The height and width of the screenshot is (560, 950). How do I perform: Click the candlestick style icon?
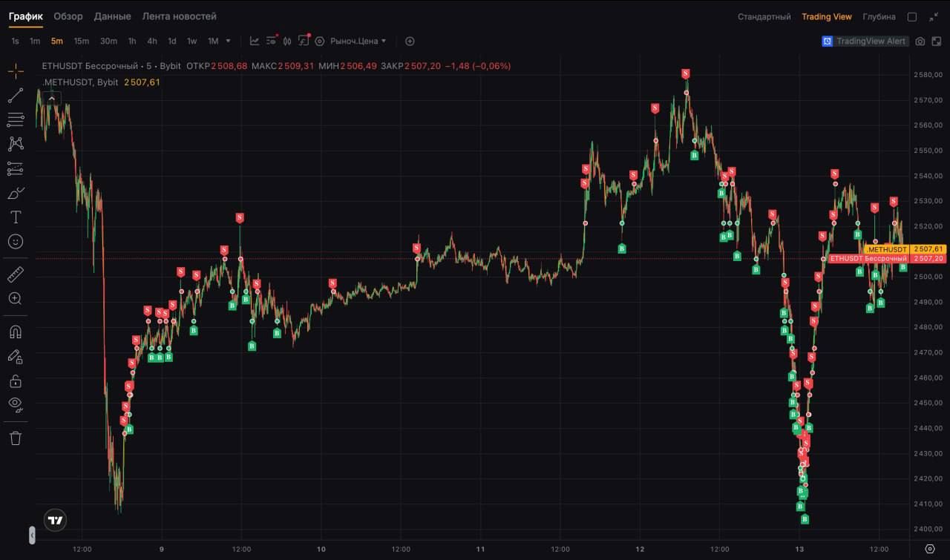pos(287,41)
